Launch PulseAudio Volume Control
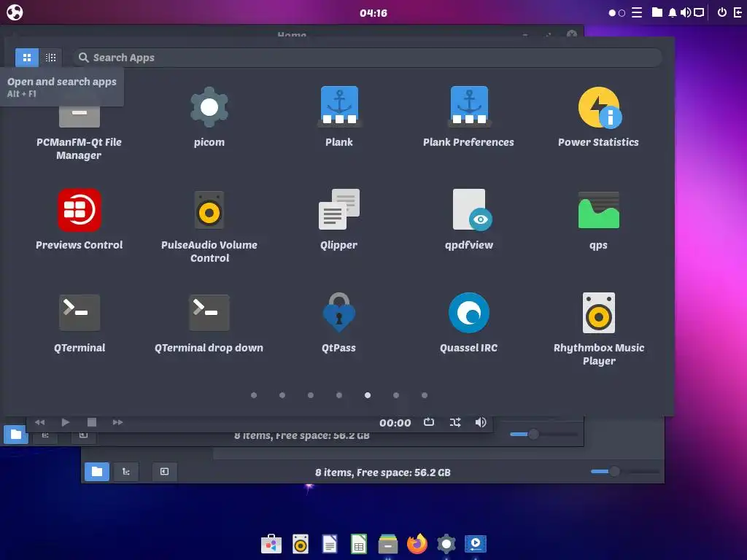This screenshot has height=560, width=747. coord(209,227)
